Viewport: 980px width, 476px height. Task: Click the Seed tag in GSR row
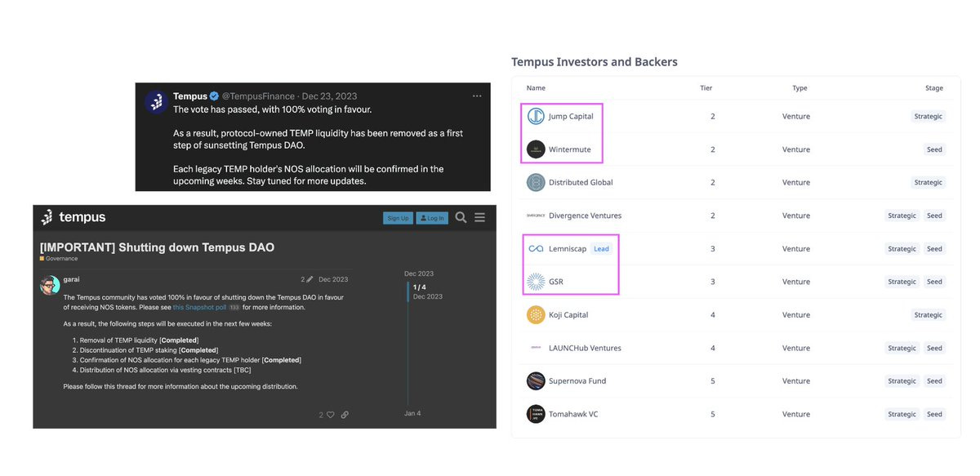[x=934, y=282]
